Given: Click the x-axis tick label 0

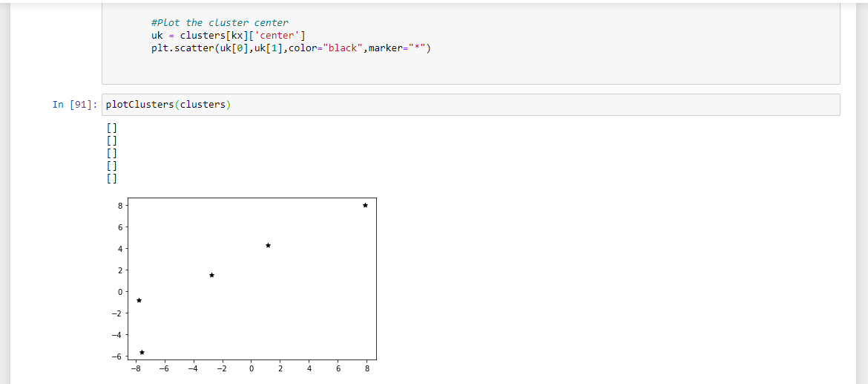Looking at the screenshot, I should [x=251, y=368].
